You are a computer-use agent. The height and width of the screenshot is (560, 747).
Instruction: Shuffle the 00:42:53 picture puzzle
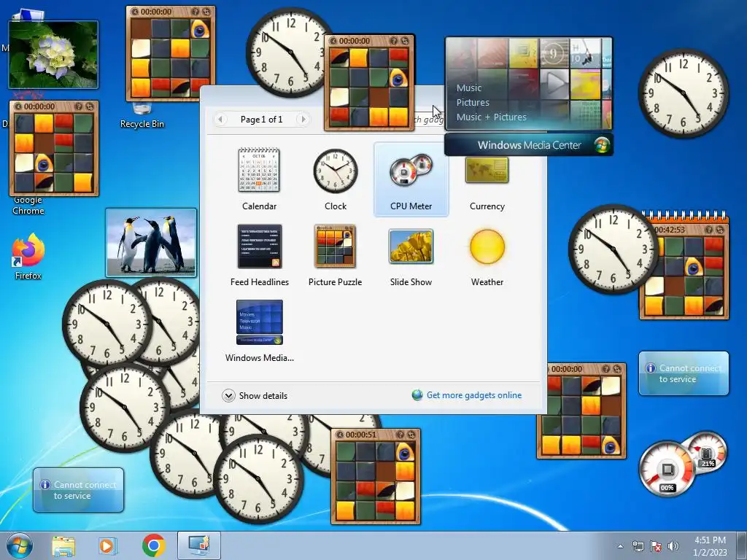point(719,230)
